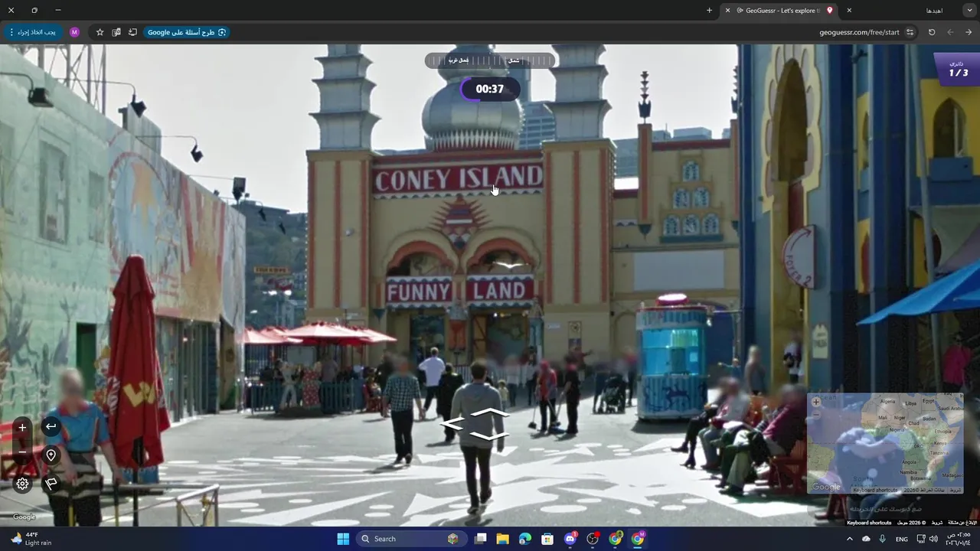The width and height of the screenshot is (980, 551).
Task: Return to the start location pin button
Action: [51, 455]
